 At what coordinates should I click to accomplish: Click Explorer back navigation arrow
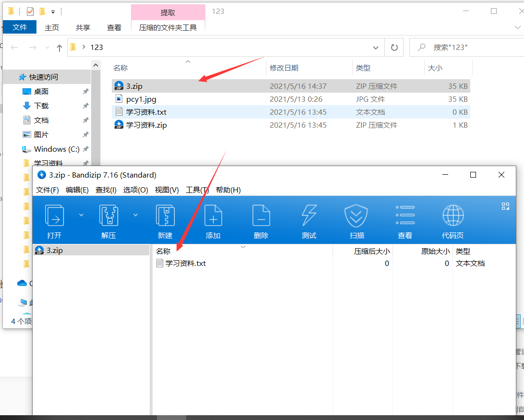click(14, 48)
